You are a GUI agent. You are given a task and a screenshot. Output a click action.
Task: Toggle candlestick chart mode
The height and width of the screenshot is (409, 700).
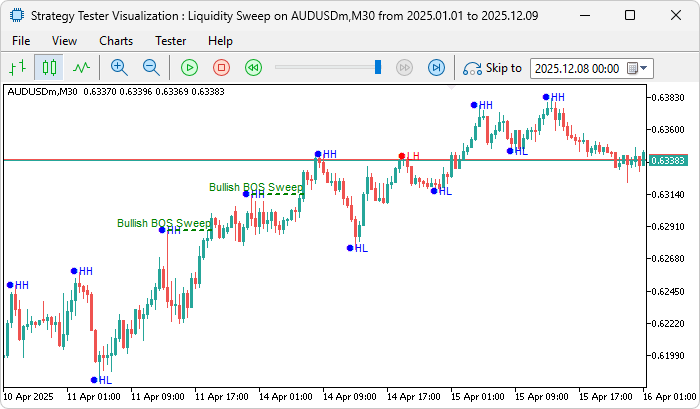click(49, 67)
